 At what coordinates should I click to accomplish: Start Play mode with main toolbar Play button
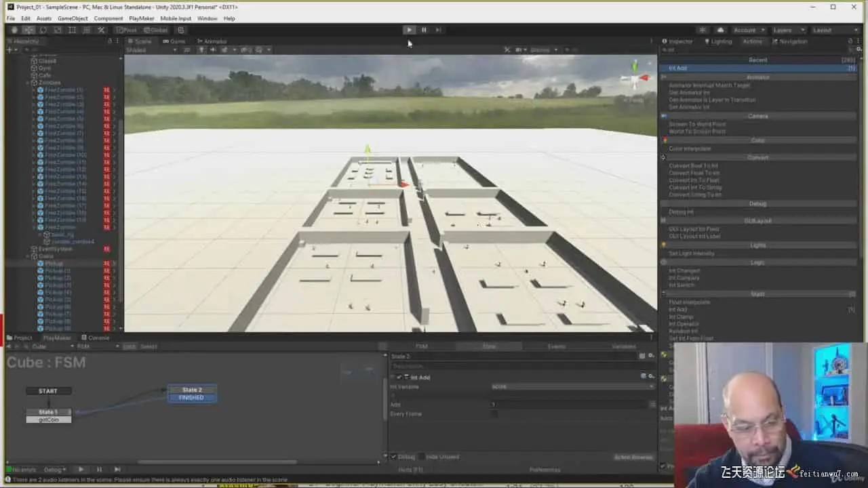point(409,30)
